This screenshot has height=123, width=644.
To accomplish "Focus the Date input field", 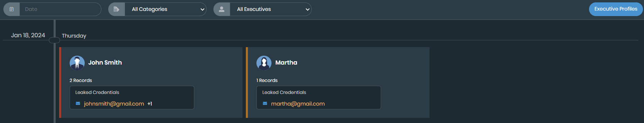I will coord(60,9).
